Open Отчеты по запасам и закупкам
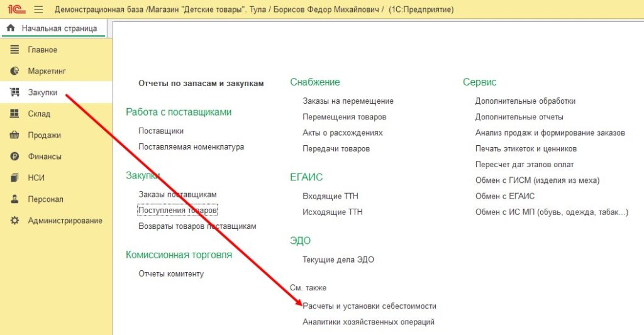 tap(201, 83)
